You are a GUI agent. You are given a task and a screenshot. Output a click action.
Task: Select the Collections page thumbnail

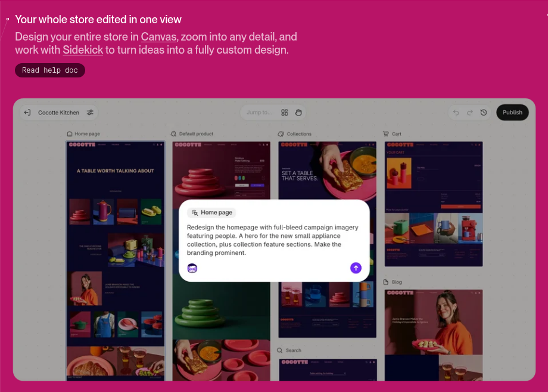[x=328, y=239]
